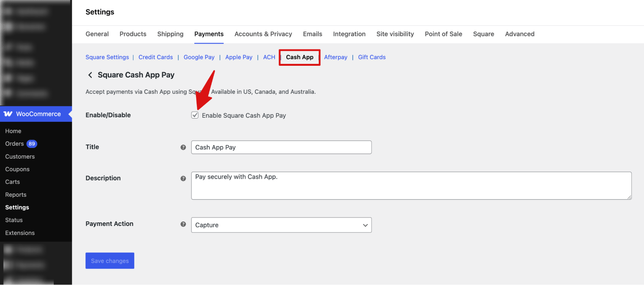Open the Accounts & Privacy tab
644x285 pixels.
(263, 34)
